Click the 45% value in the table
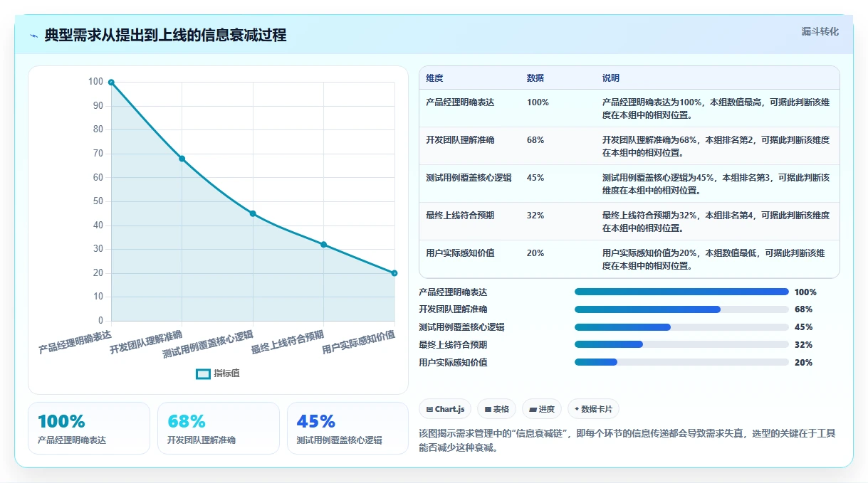 click(535, 178)
